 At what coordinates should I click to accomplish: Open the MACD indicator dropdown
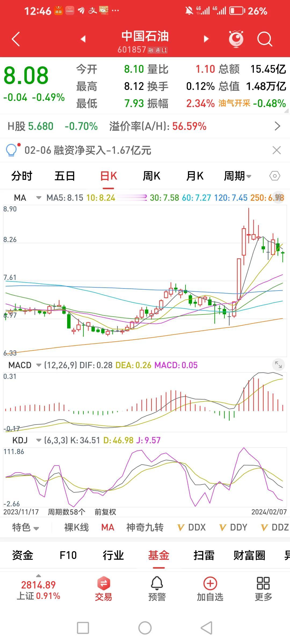39,365
